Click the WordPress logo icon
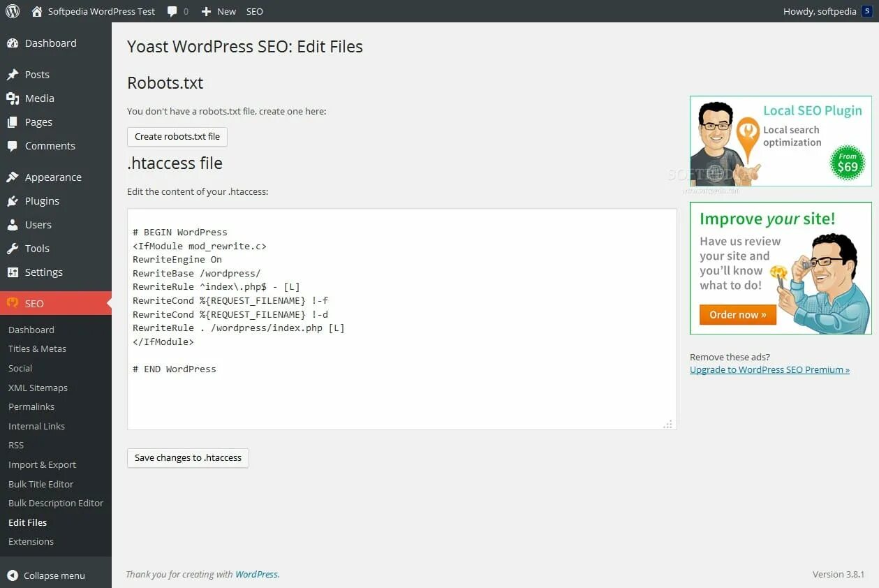The image size is (879, 588). (x=13, y=11)
